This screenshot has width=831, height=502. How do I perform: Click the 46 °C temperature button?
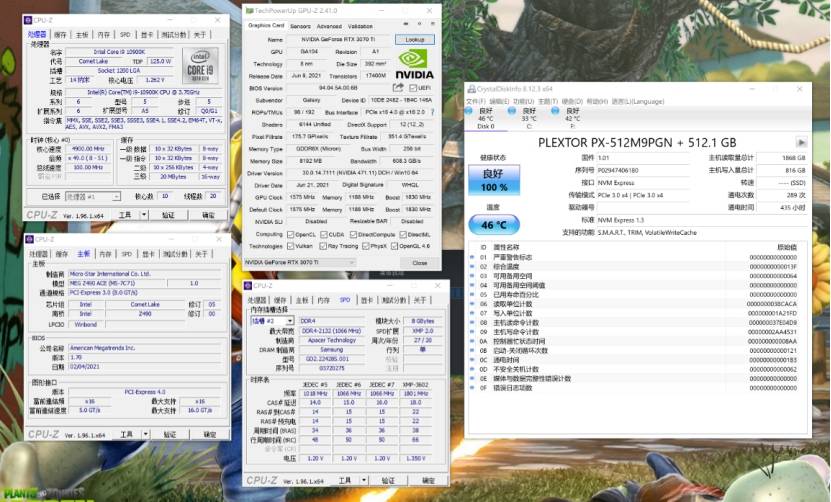point(493,225)
